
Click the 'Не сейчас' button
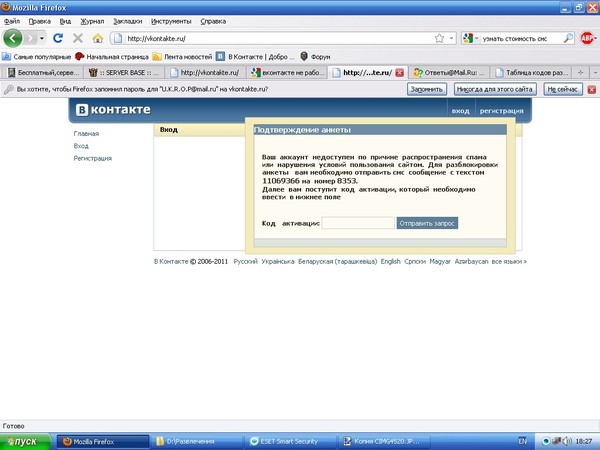pyautogui.click(x=562, y=89)
